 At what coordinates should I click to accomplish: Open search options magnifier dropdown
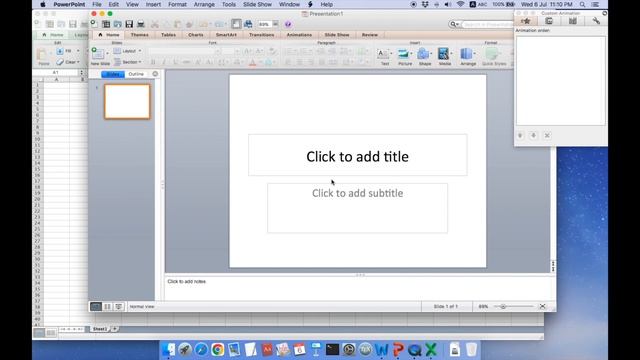pyautogui.click(x=454, y=24)
